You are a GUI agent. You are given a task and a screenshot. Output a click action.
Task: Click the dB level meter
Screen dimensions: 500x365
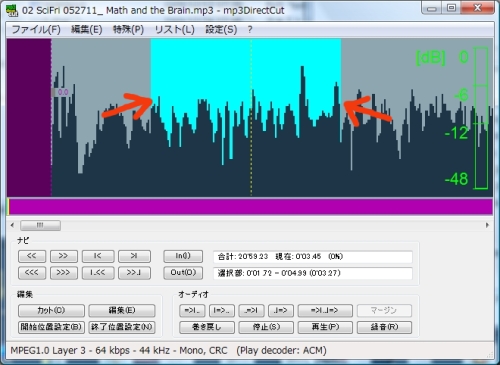pos(481,118)
